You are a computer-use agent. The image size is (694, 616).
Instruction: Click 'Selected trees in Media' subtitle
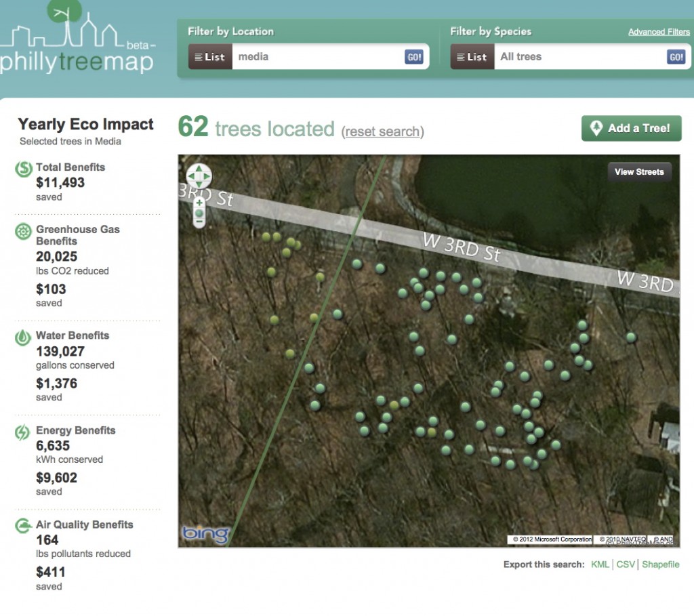click(x=70, y=141)
